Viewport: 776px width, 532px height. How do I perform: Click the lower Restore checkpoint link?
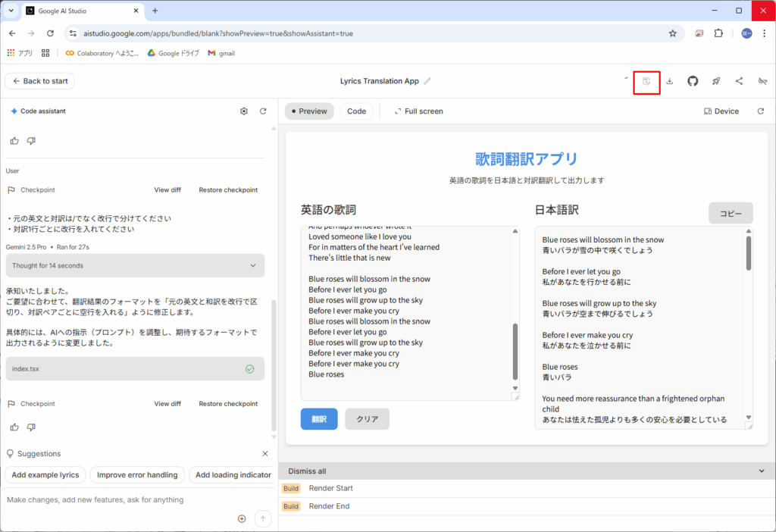click(x=228, y=404)
